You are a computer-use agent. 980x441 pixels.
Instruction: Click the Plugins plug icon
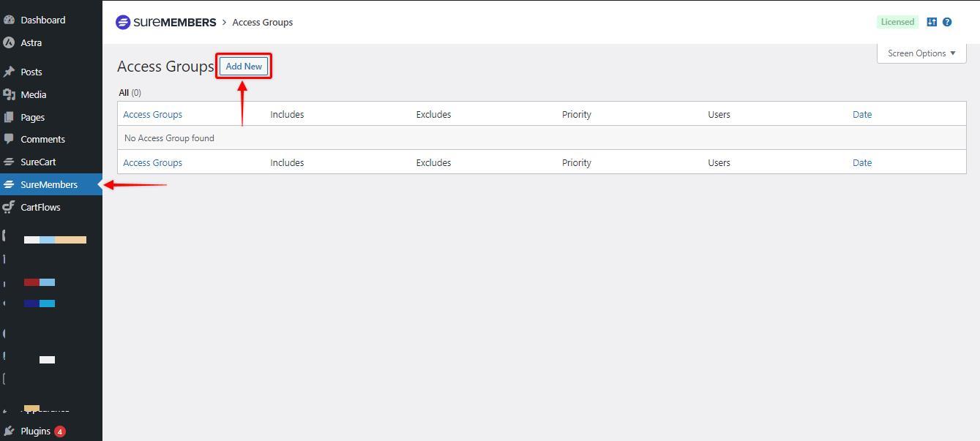point(9,431)
